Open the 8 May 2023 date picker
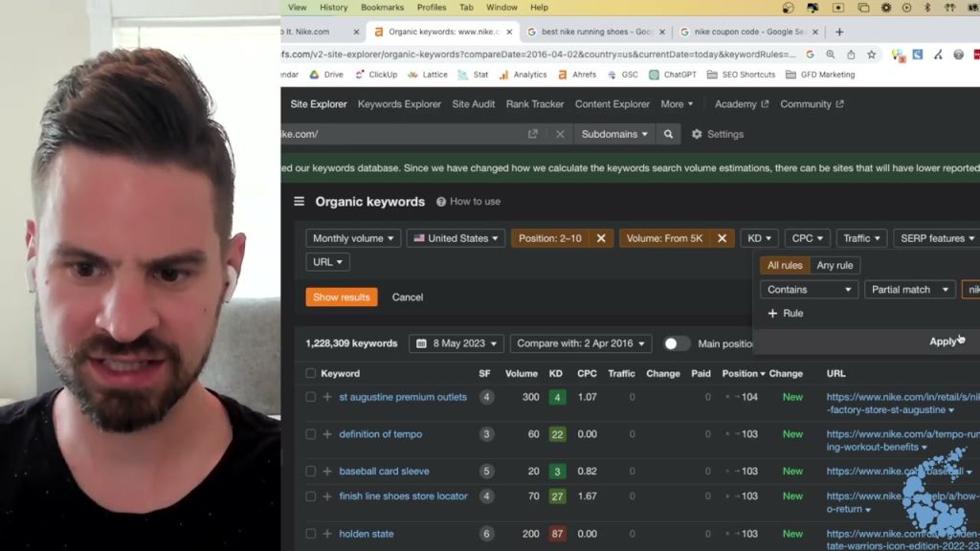The image size is (980, 551). pos(457,343)
